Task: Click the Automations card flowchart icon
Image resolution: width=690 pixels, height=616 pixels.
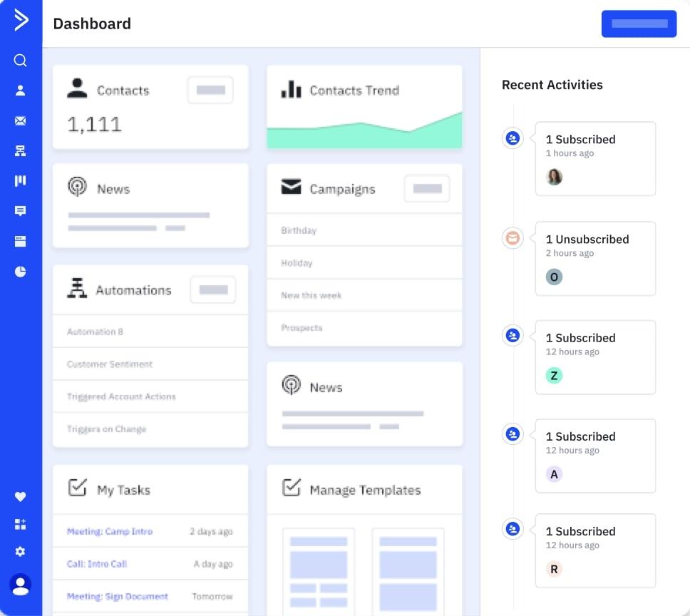Action: 77,288
